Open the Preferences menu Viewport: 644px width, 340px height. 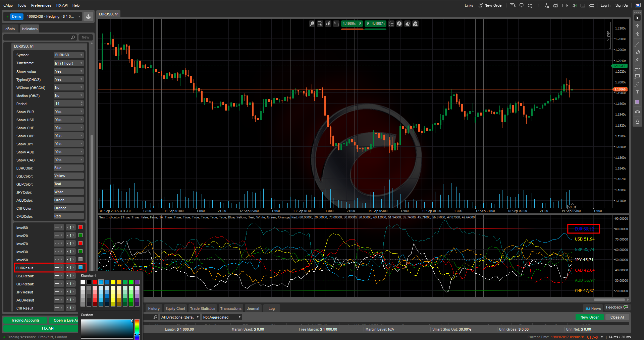41,5
